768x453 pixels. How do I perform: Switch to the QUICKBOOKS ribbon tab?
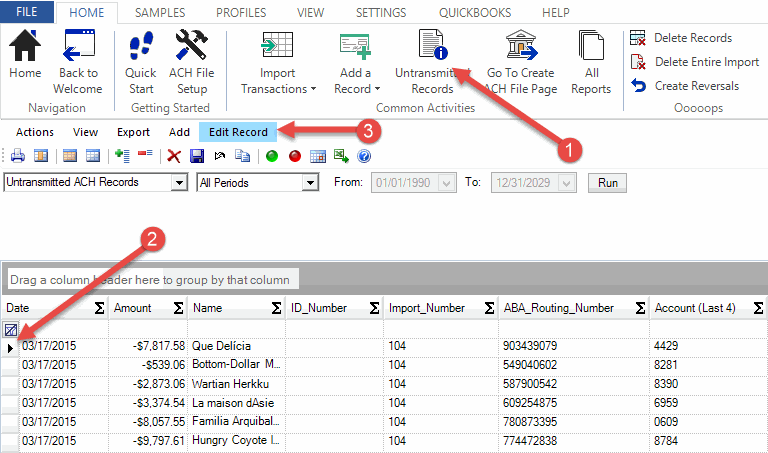tap(475, 13)
